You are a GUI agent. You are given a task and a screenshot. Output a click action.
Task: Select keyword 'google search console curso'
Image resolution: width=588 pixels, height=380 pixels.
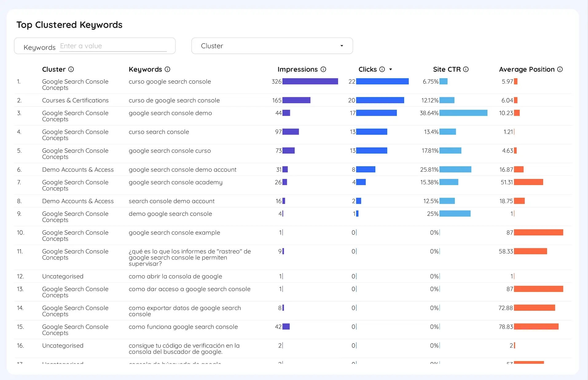coord(170,151)
